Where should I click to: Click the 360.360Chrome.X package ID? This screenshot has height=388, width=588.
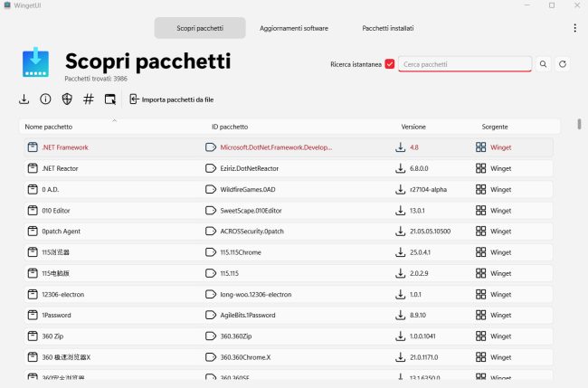tap(245, 357)
